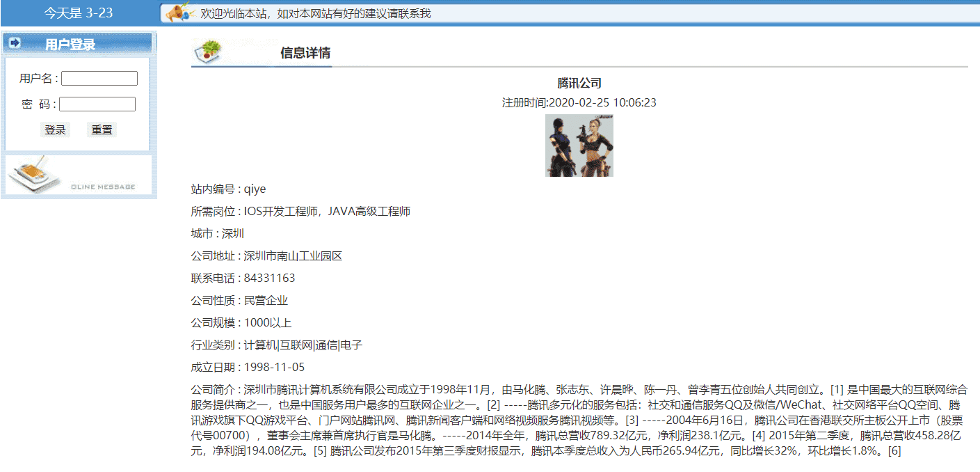Click the 注册时间 2020-02-25 10:06:23 line

[579, 103]
